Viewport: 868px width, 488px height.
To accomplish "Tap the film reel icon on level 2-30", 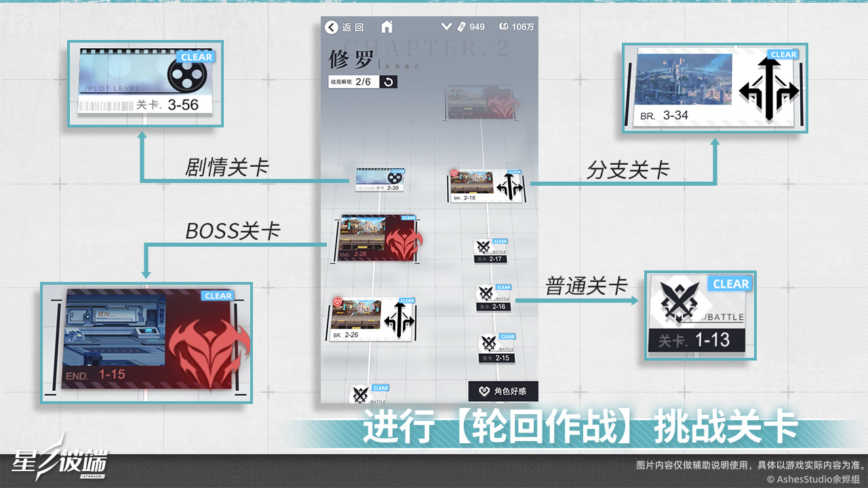I will coord(393,176).
